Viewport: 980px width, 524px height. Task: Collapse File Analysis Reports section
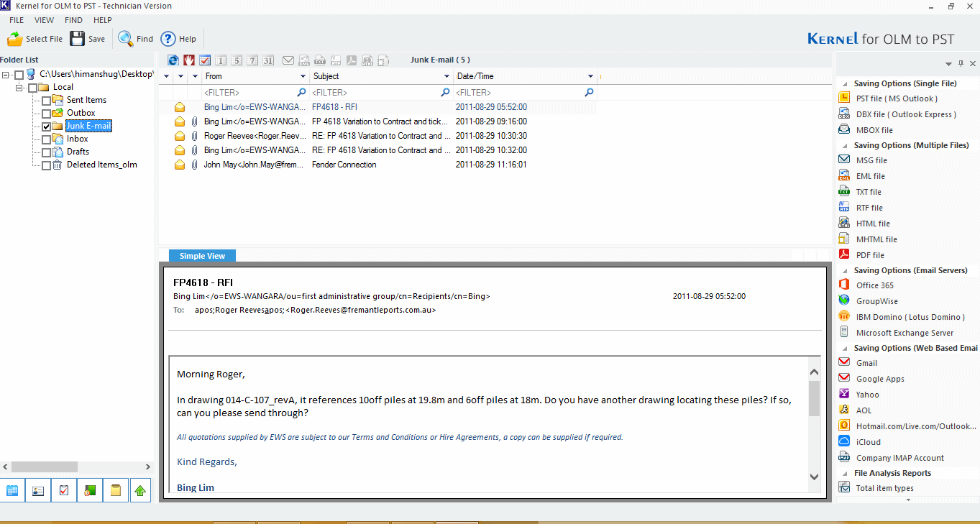tap(844, 474)
